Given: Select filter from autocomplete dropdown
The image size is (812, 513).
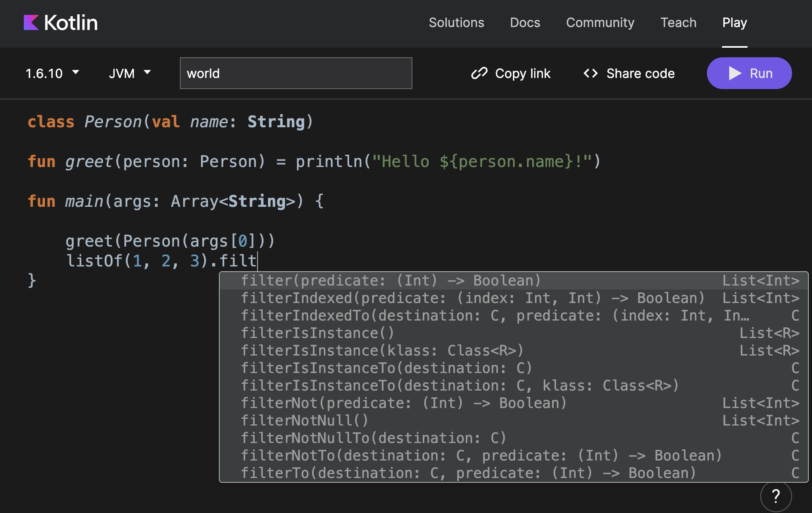Looking at the screenshot, I should pos(390,280).
